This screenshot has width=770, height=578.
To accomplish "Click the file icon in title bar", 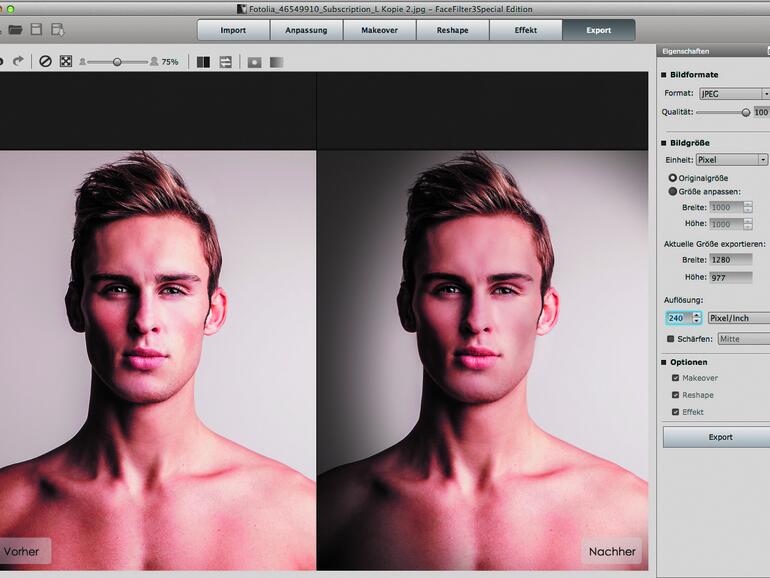I will coord(242,9).
